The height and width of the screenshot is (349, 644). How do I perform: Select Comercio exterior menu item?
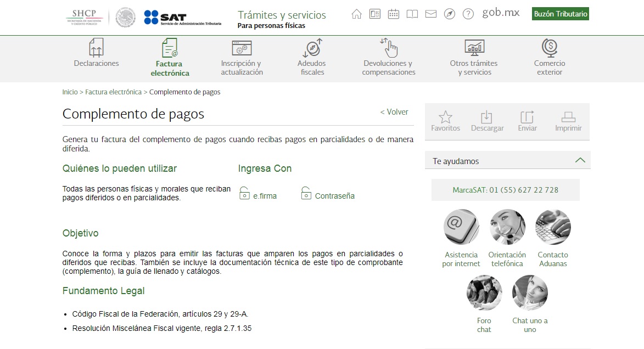[x=549, y=58]
